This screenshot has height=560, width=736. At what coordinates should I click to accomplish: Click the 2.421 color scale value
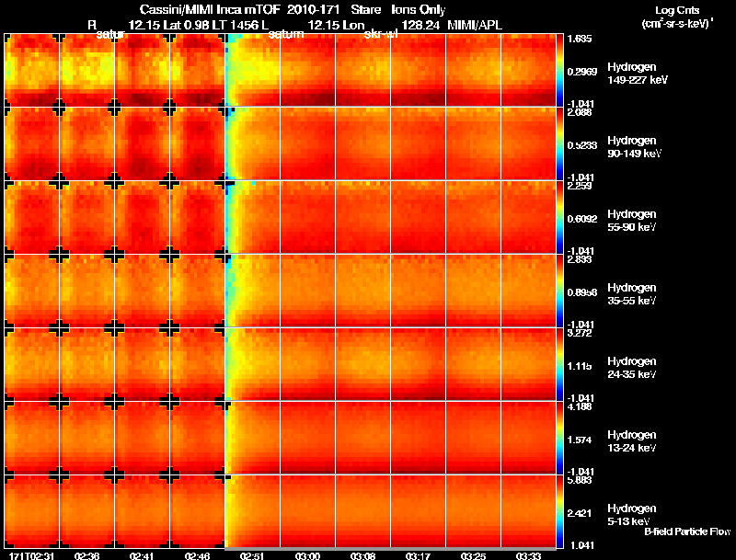(x=580, y=514)
